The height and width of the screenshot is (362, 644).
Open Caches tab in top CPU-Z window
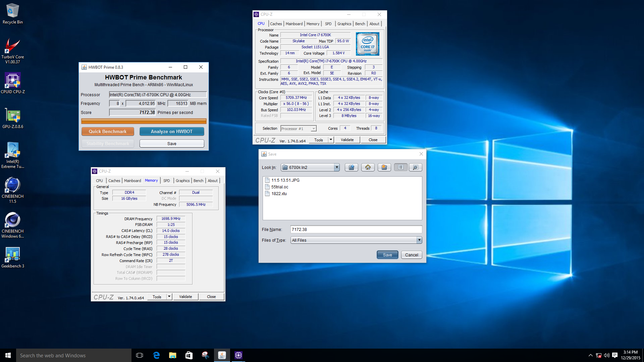276,24
